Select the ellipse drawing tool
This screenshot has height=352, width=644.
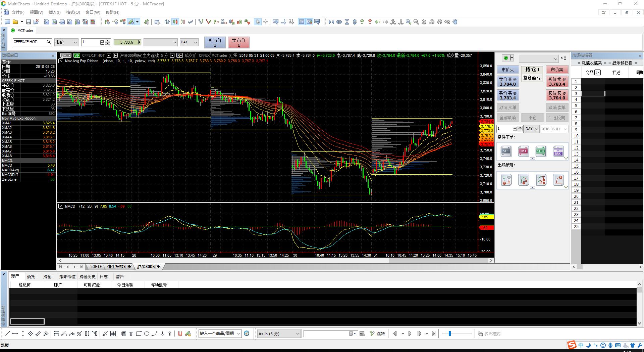[x=147, y=334]
